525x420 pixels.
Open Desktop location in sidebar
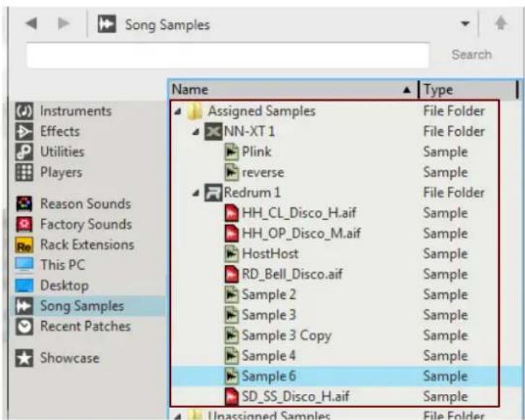click(x=64, y=285)
